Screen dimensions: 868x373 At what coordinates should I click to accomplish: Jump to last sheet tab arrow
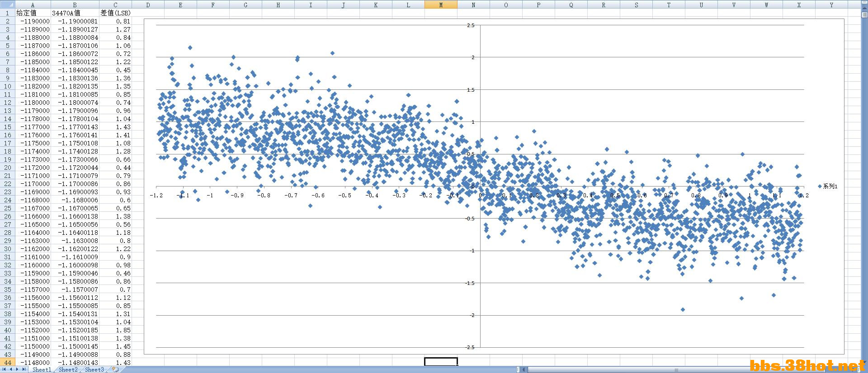tap(24, 369)
